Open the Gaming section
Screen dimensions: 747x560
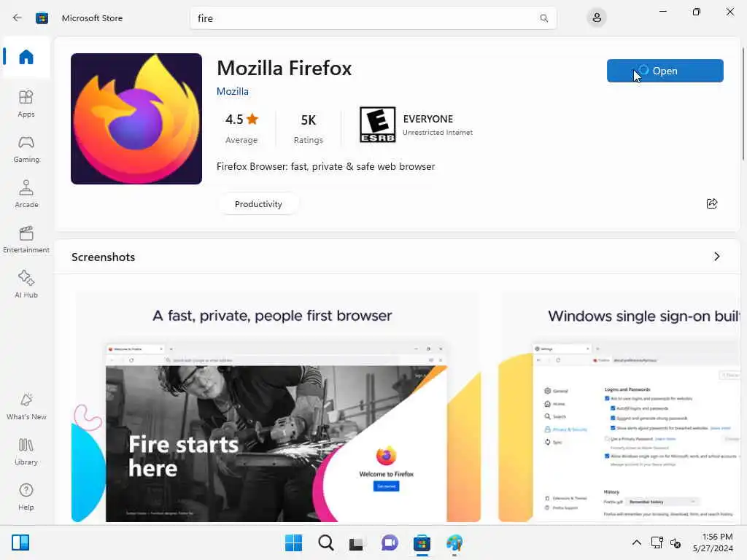[26, 149]
